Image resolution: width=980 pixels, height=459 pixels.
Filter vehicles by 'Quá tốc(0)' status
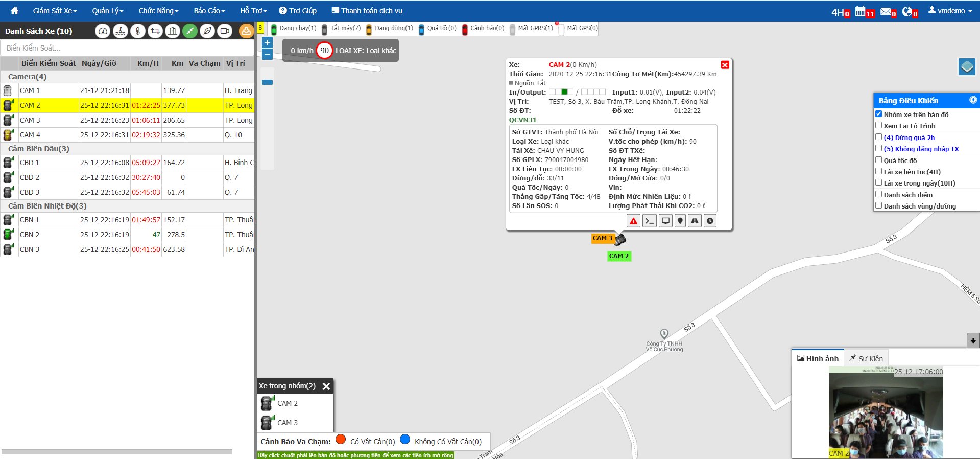click(x=438, y=29)
